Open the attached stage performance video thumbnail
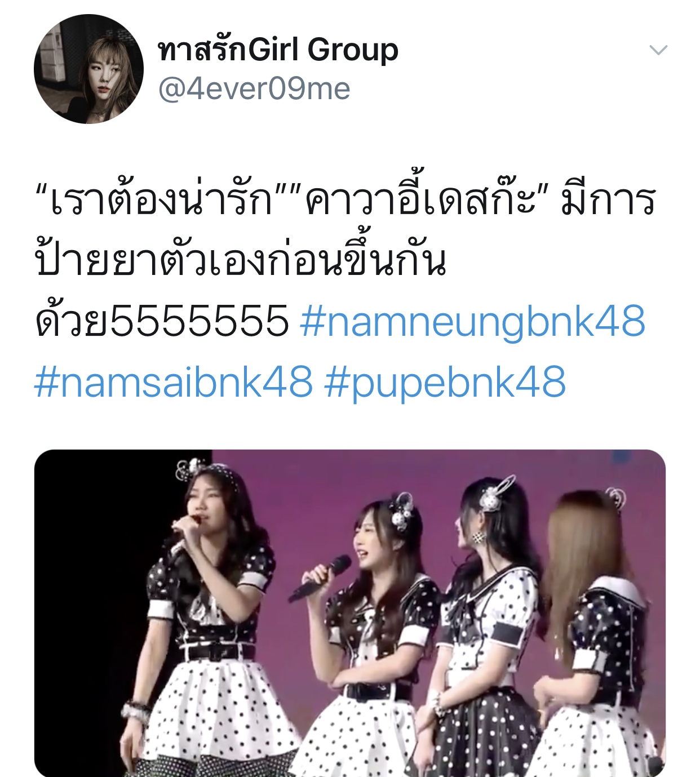 pos(350,613)
